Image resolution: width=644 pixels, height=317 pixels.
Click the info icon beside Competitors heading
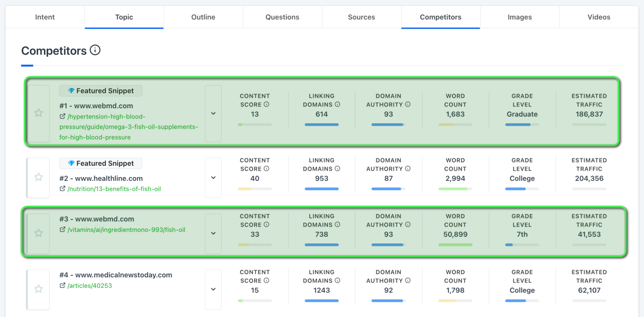click(95, 51)
